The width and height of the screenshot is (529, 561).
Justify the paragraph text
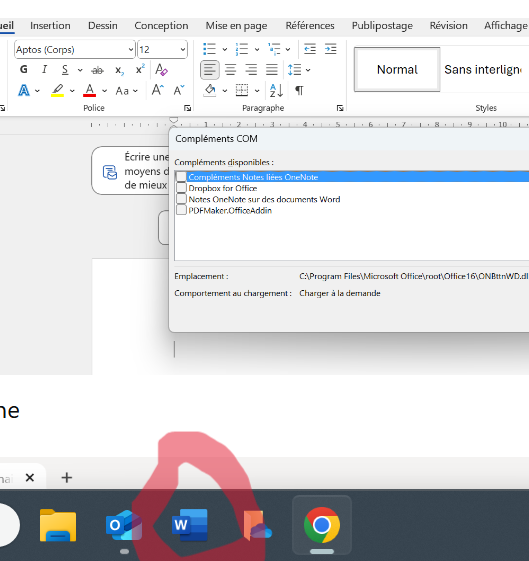pos(272,69)
